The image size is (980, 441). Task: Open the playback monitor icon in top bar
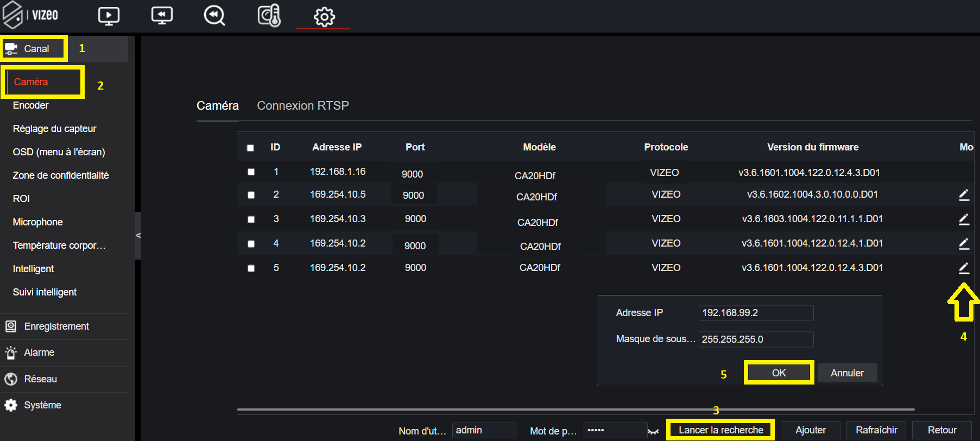click(162, 16)
